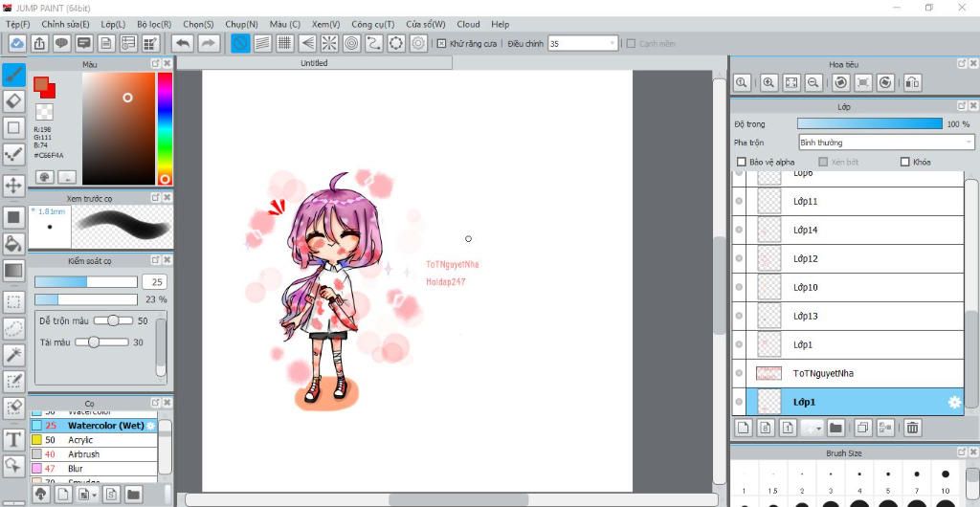
Task: Select the Text tool
Action: (x=13, y=440)
